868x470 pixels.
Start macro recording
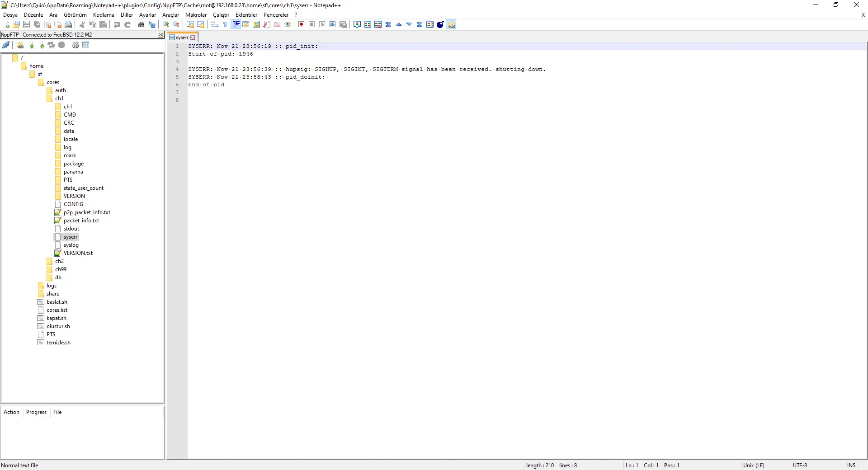[x=301, y=24]
